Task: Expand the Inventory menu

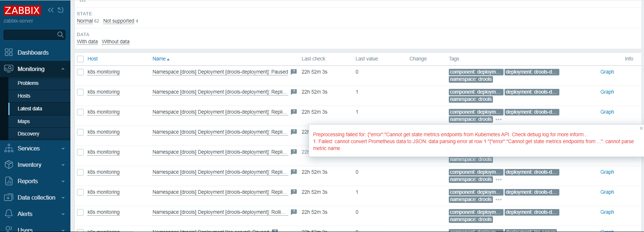Action: (x=63, y=165)
